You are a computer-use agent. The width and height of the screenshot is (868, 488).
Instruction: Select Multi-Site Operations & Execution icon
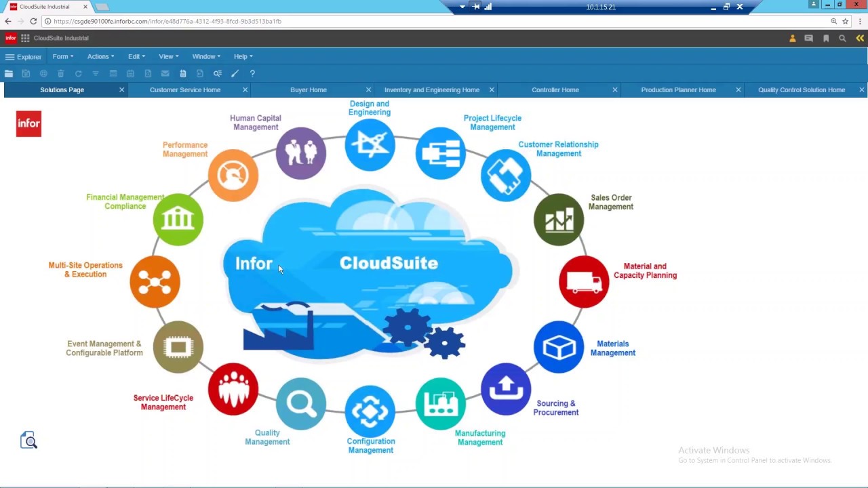155,281
